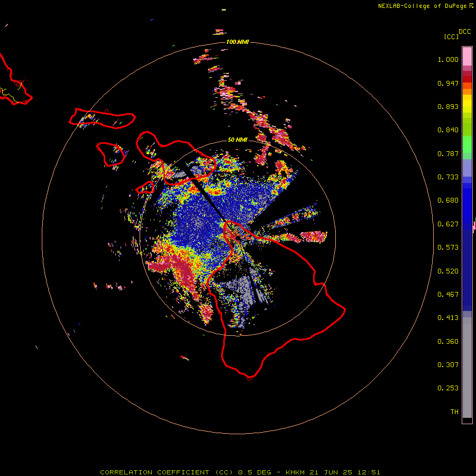The height and width of the screenshot is (476, 476).
Task: Select the 0.680 scale value
Action: click(448, 200)
